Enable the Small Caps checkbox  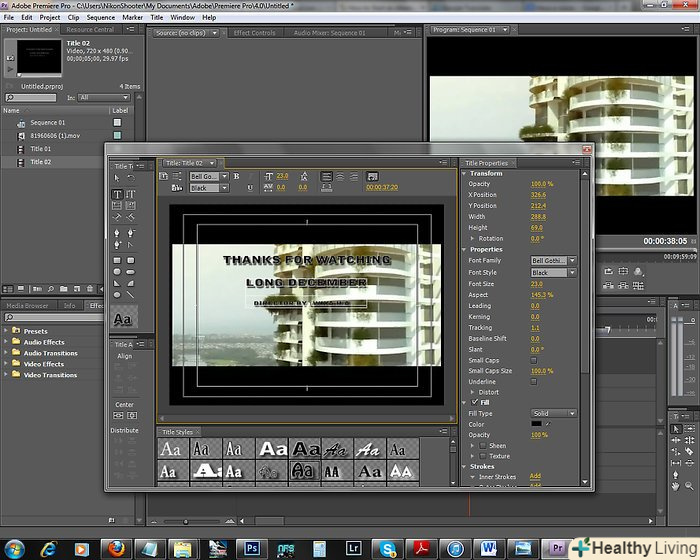click(x=534, y=360)
